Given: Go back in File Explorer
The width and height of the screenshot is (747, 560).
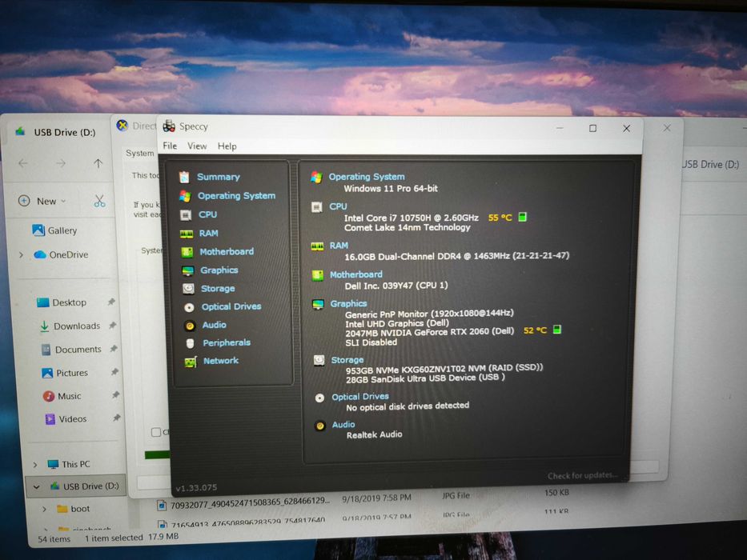Looking at the screenshot, I should point(23,163).
